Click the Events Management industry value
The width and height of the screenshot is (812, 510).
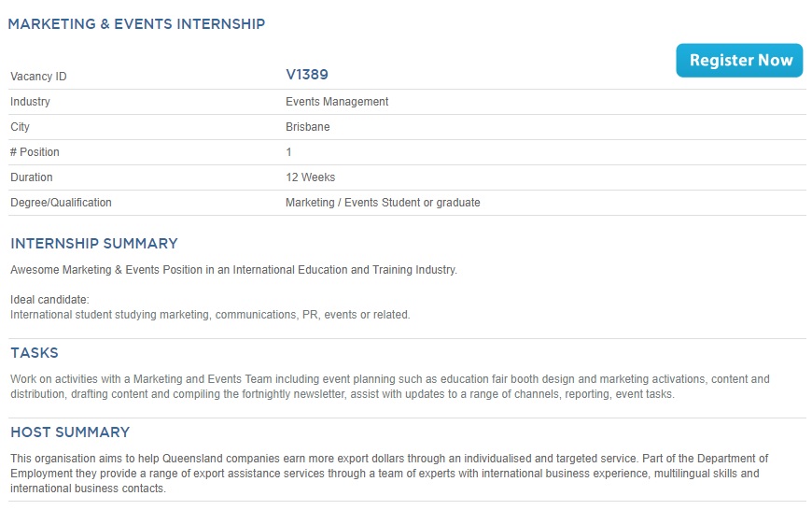(x=337, y=102)
